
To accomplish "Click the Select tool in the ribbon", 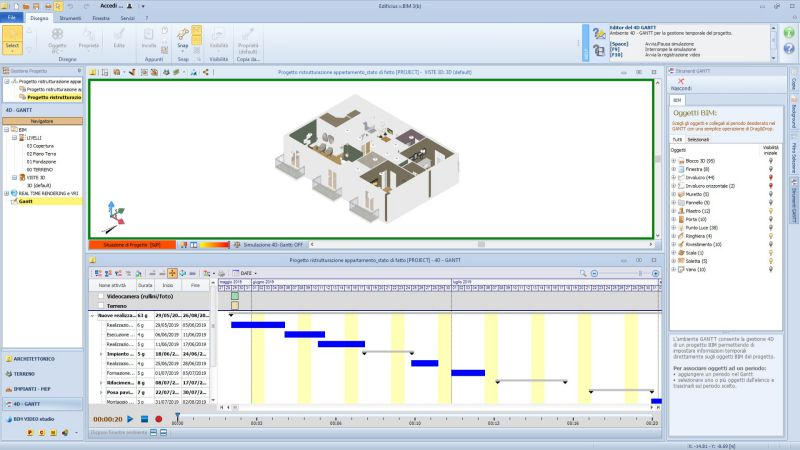I will pos(12,39).
